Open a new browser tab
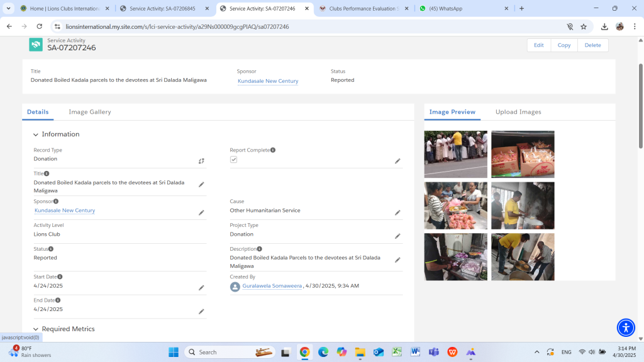The width and height of the screenshot is (644, 362). click(521, 8)
